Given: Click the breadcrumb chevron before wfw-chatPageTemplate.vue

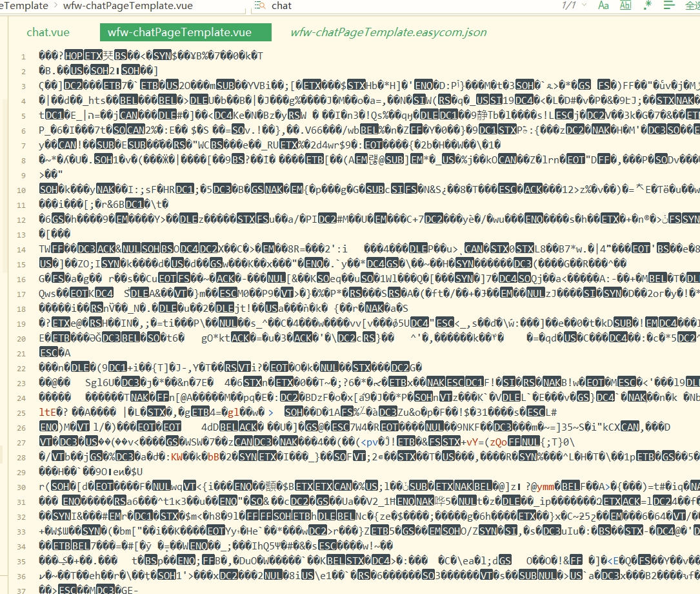Looking at the screenshot, I should pos(55,6).
